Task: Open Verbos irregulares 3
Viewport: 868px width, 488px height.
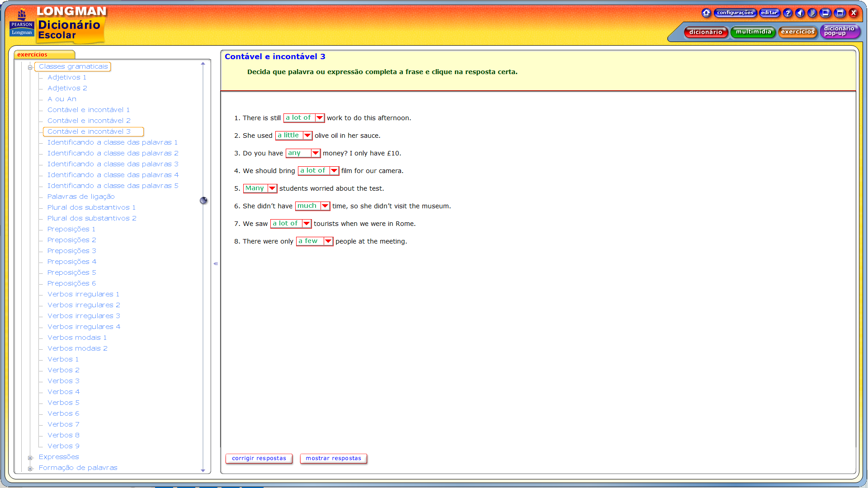Action: pyautogui.click(x=84, y=316)
